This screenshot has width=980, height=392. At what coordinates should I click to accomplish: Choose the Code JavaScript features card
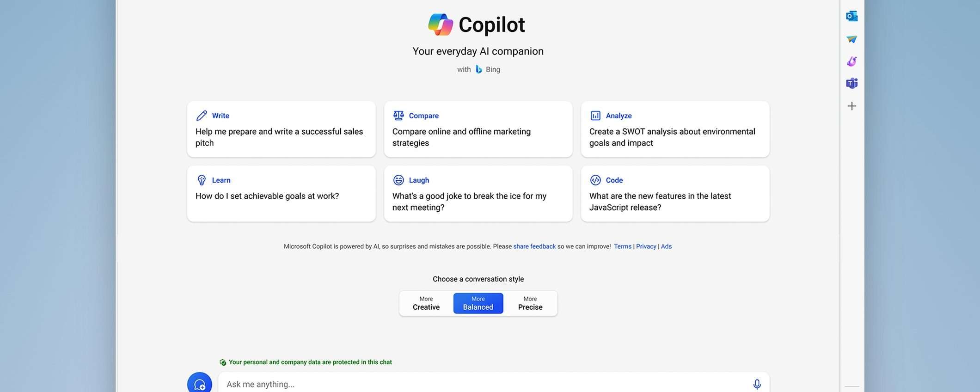coord(675,194)
